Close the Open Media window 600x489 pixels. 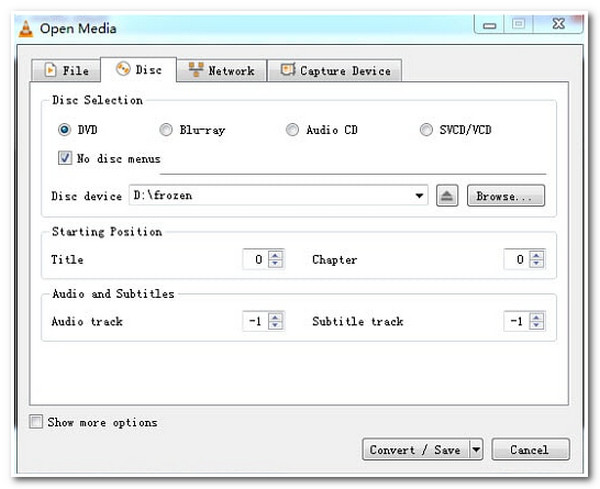(558, 24)
